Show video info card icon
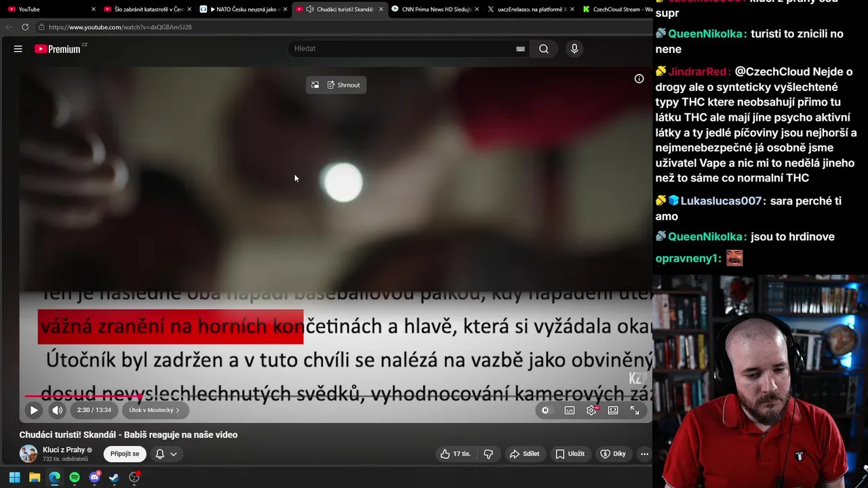The image size is (868, 488). (x=639, y=79)
